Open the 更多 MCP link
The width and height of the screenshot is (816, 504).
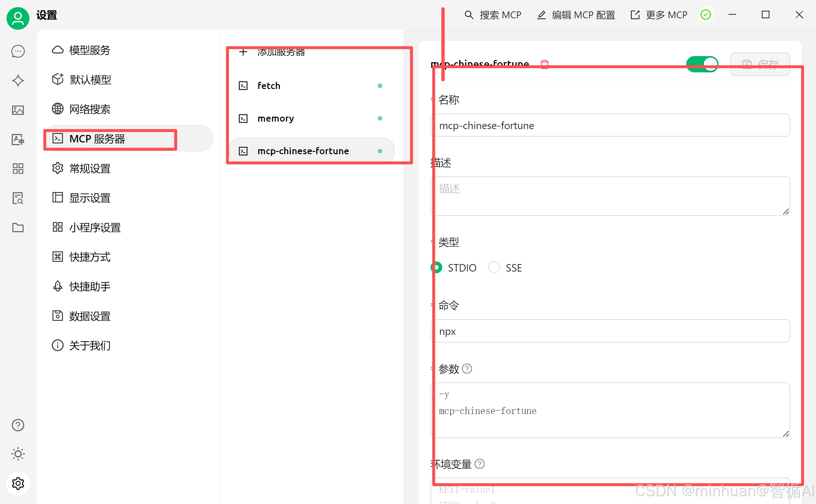pyautogui.click(x=659, y=15)
